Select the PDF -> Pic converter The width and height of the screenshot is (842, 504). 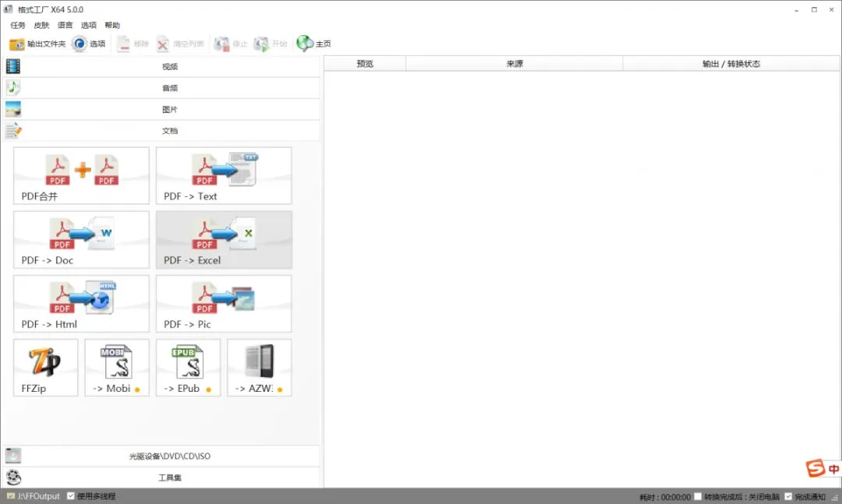coord(224,304)
